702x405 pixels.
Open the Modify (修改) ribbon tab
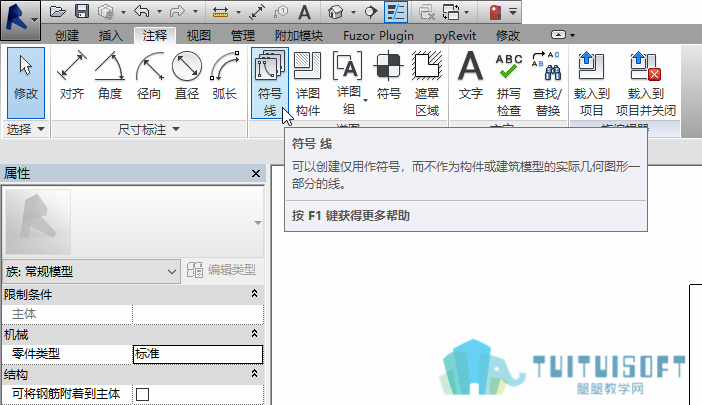[508, 35]
